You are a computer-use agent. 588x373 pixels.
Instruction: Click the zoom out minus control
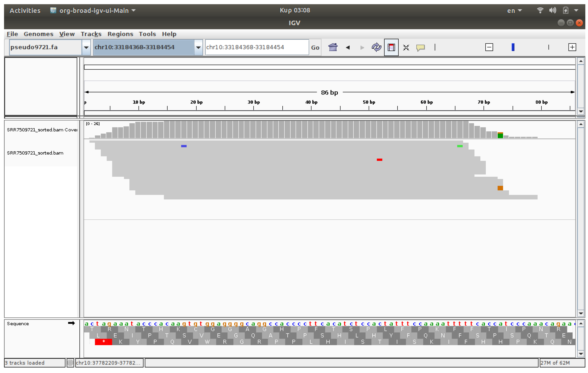tap(489, 47)
